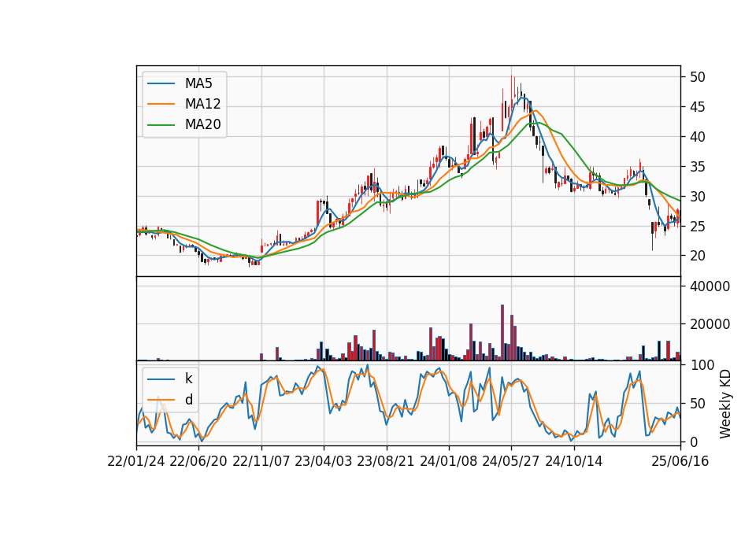Click date label 24/10/14
756x543 pixels.
click(574, 461)
